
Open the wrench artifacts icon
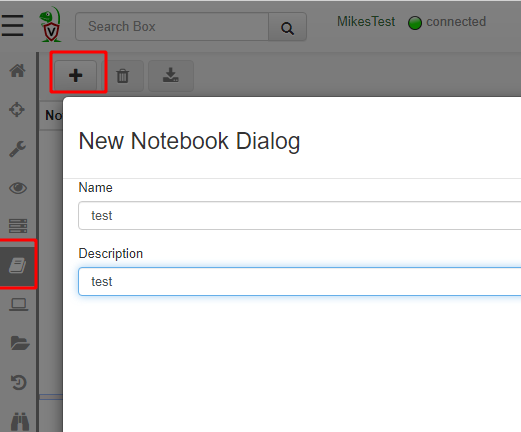pos(17,149)
